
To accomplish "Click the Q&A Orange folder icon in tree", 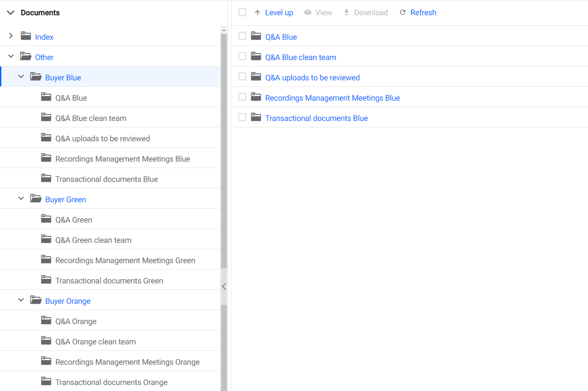I will click(x=46, y=321).
